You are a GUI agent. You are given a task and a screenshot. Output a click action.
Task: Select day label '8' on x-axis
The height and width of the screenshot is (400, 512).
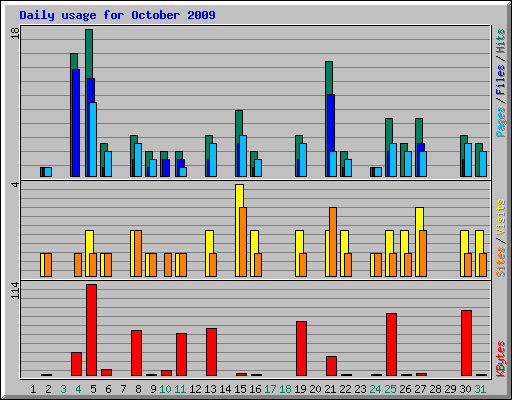tap(138, 389)
